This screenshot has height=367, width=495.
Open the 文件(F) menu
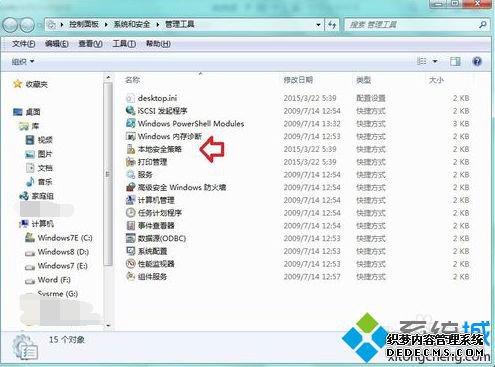click(23, 44)
